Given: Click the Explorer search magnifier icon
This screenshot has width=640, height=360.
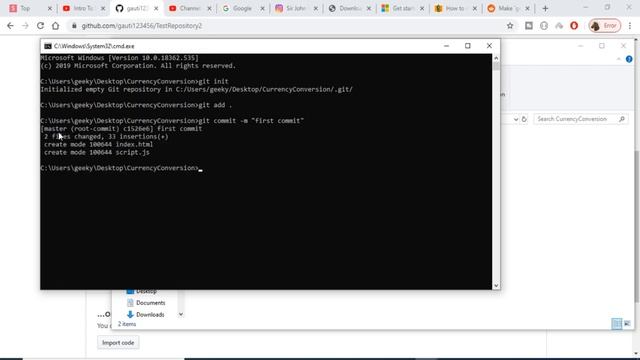Looking at the screenshot, I should click(622, 119).
